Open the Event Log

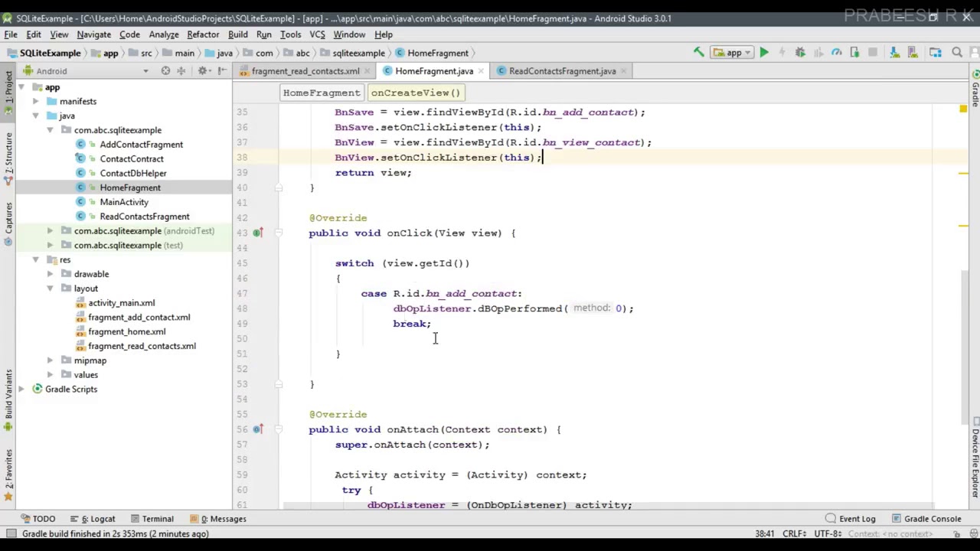[x=850, y=519]
